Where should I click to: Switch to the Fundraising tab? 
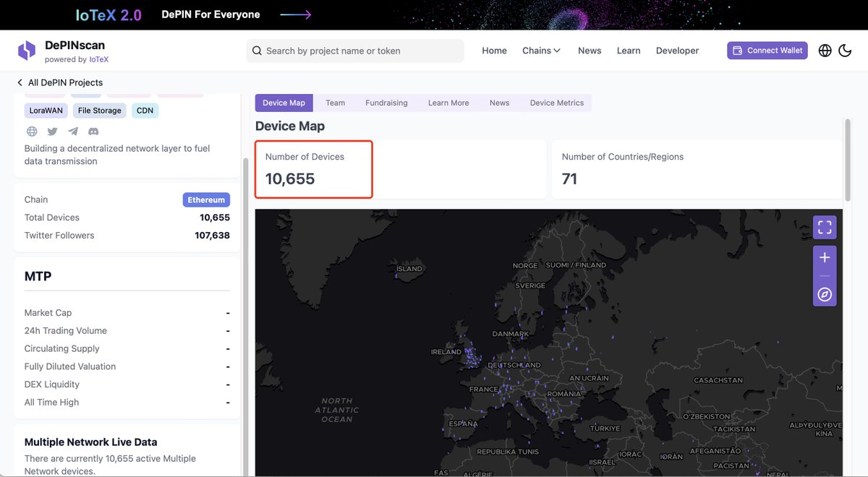[386, 103]
